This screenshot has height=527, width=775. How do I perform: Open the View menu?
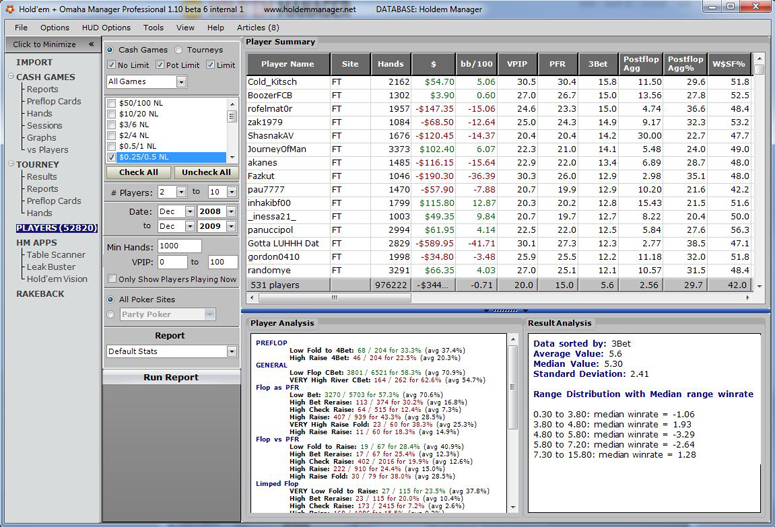pyautogui.click(x=185, y=28)
